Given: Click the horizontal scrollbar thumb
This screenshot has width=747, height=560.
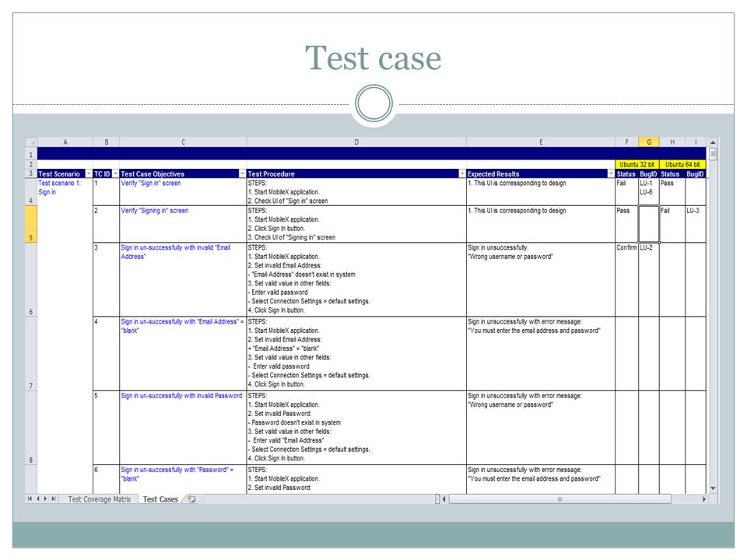Looking at the screenshot, I should 559,499.
